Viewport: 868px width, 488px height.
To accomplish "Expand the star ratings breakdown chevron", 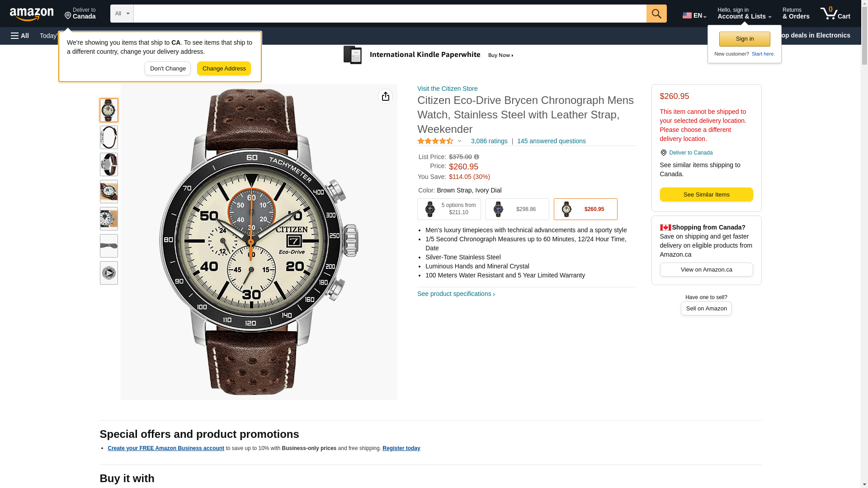I will [x=459, y=141].
